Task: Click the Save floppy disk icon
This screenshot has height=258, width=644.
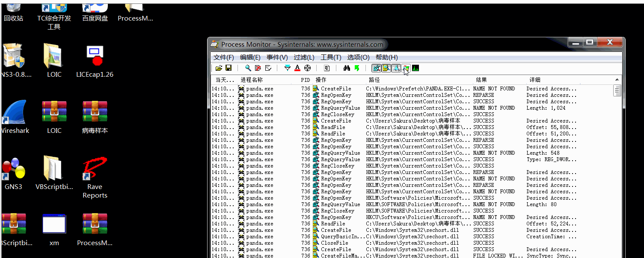Action: click(229, 68)
